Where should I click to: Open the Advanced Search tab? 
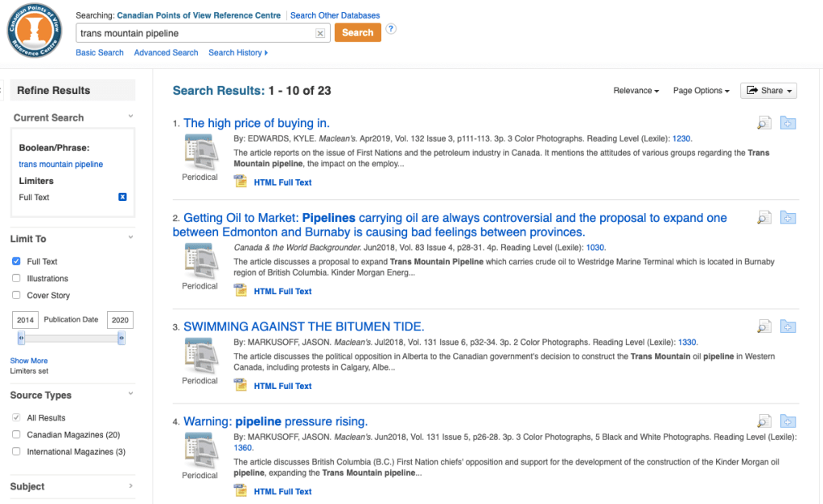pos(166,53)
